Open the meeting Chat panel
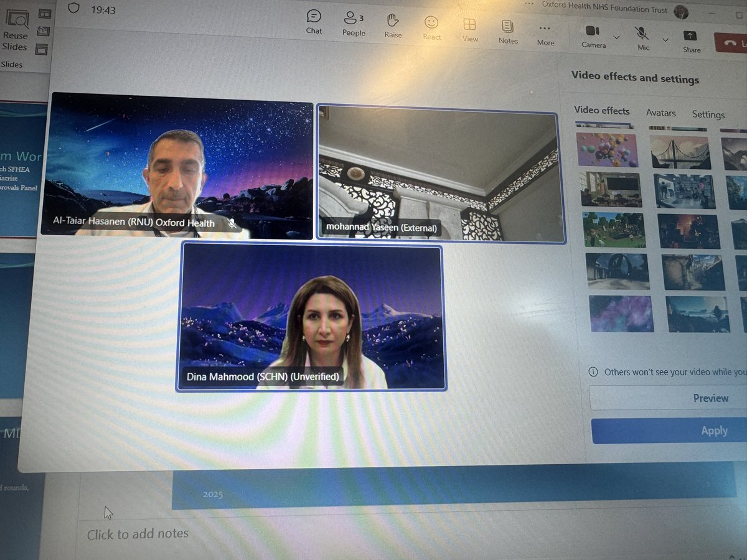This screenshot has width=747, height=560. tap(314, 22)
